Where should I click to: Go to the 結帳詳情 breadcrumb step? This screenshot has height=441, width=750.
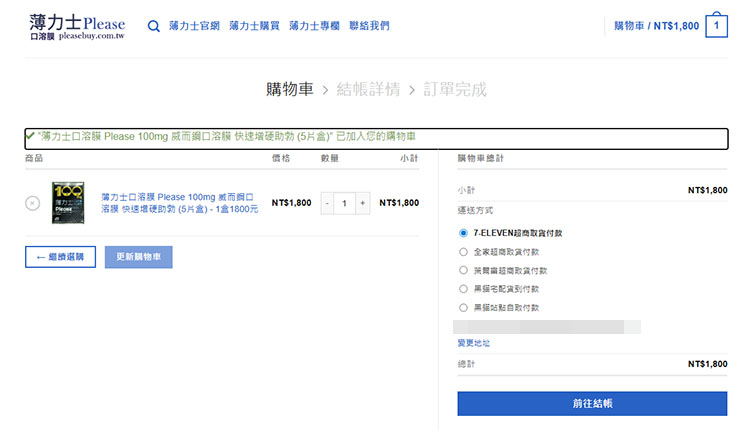pyautogui.click(x=368, y=89)
